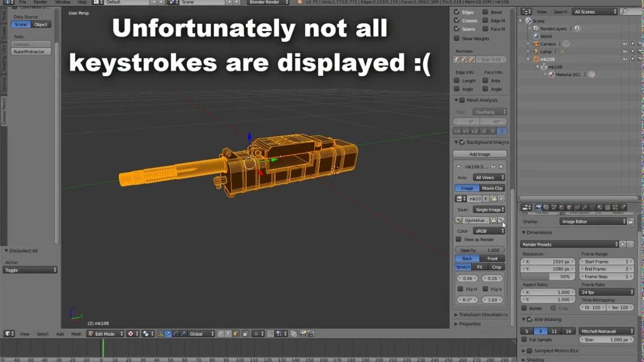
Task: Enable the View as Render checkbox
Action: pyautogui.click(x=458, y=239)
